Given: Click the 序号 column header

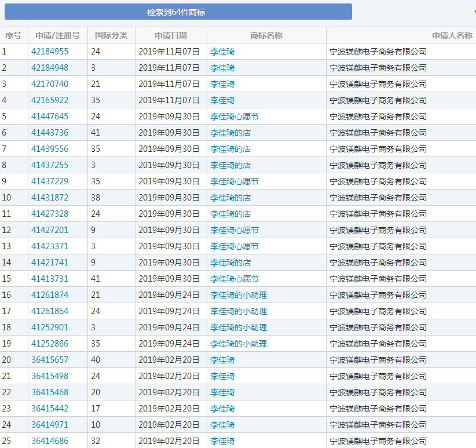Looking at the screenshot, I should tap(13, 35).
